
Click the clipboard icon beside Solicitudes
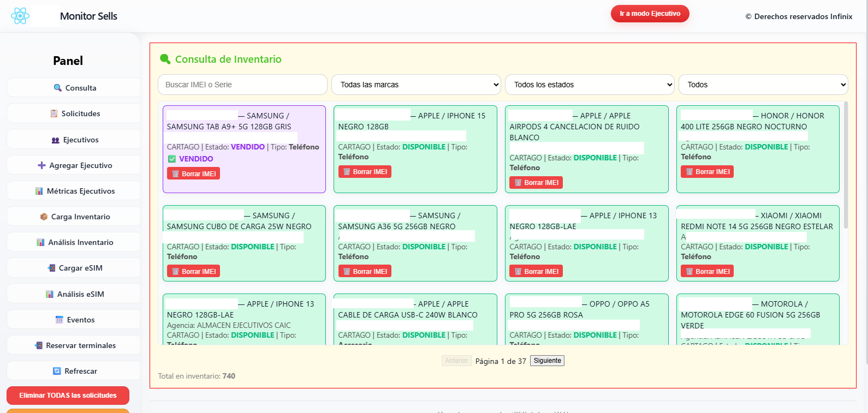coord(54,113)
